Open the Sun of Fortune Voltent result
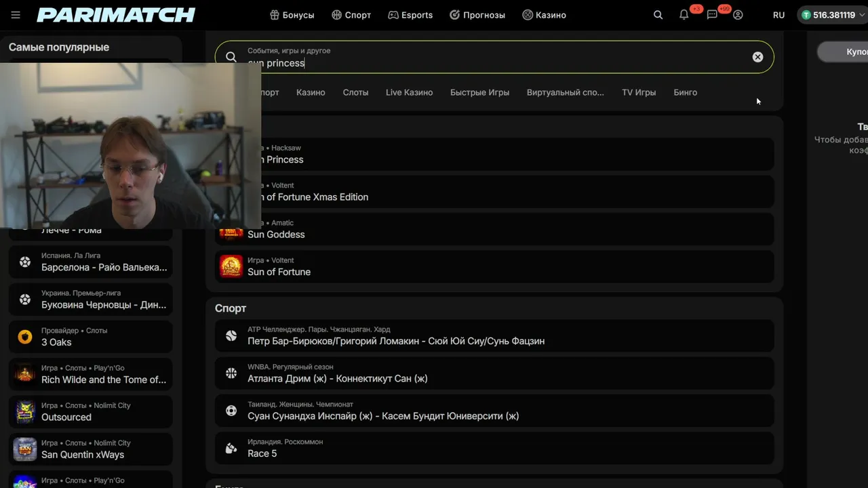868x488 pixels. (x=494, y=266)
